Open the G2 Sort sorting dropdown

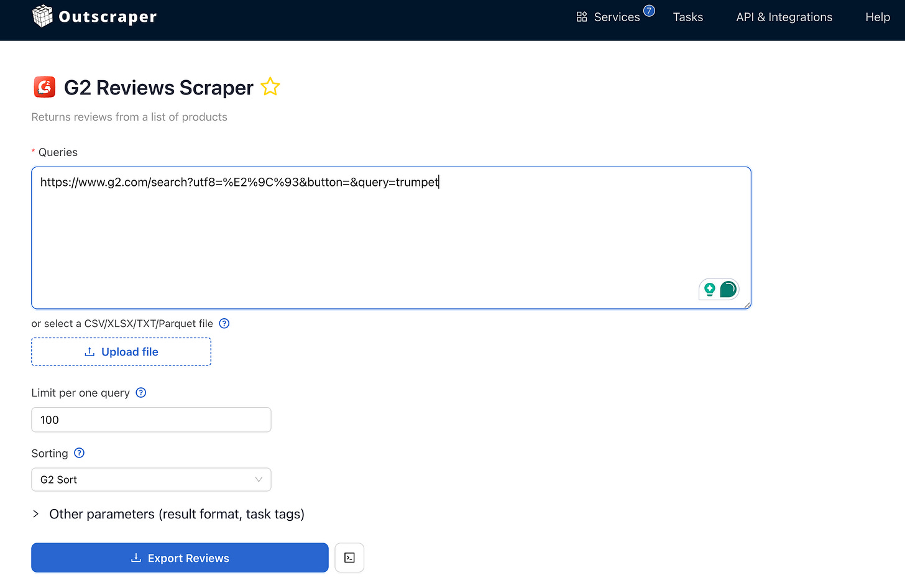coord(151,480)
